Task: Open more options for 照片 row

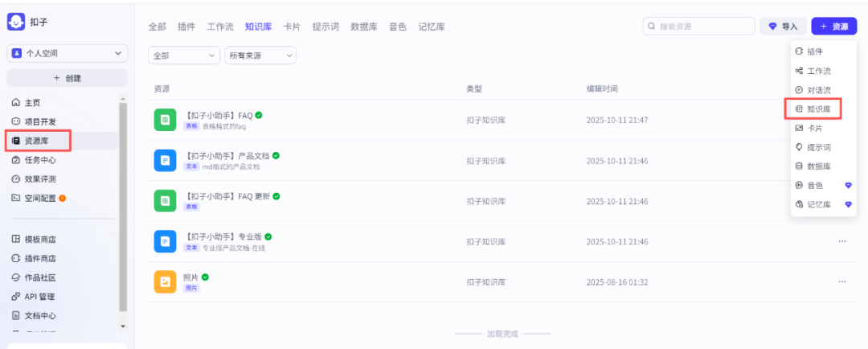Action: click(x=842, y=281)
